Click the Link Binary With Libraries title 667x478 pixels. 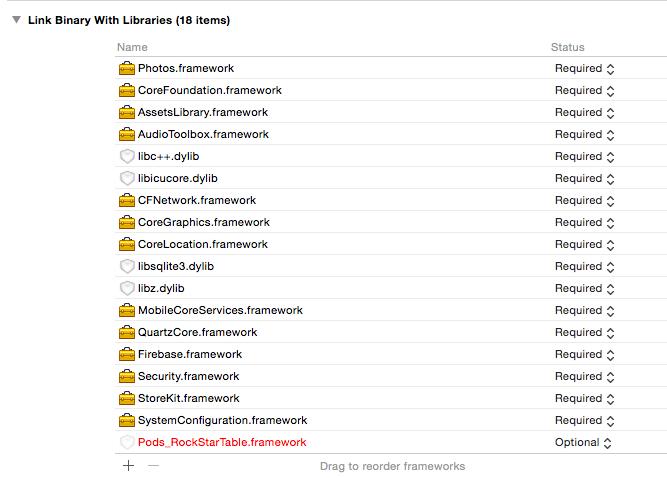click(x=129, y=20)
